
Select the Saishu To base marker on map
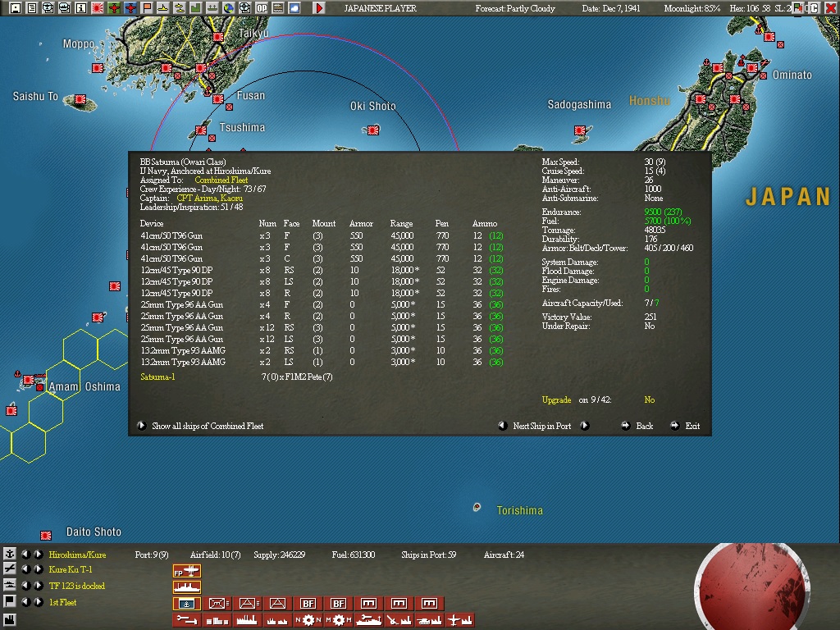80,99
